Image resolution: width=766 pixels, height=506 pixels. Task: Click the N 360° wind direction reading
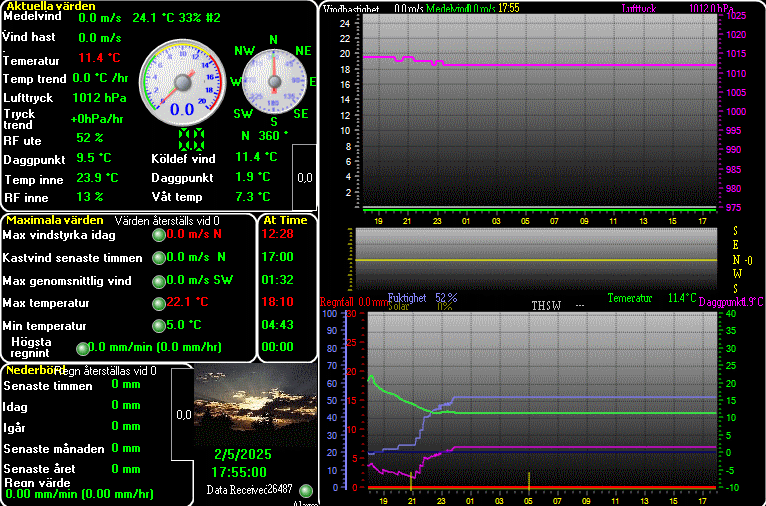coord(265,135)
